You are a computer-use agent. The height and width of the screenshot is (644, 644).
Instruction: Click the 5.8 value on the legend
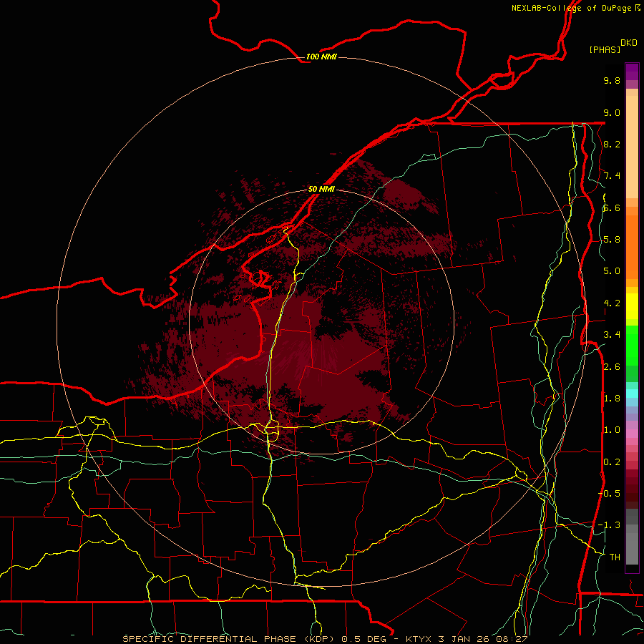[612, 240]
